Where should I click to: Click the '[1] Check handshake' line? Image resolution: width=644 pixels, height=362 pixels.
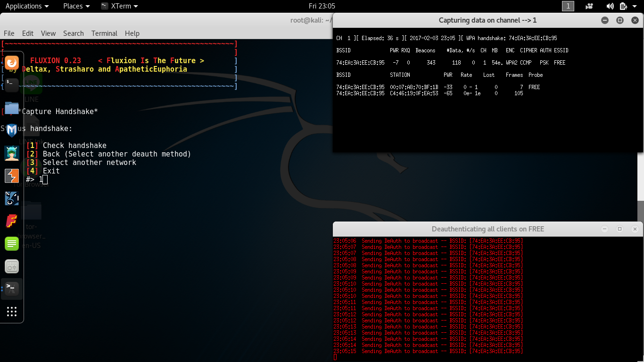tap(66, 146)
